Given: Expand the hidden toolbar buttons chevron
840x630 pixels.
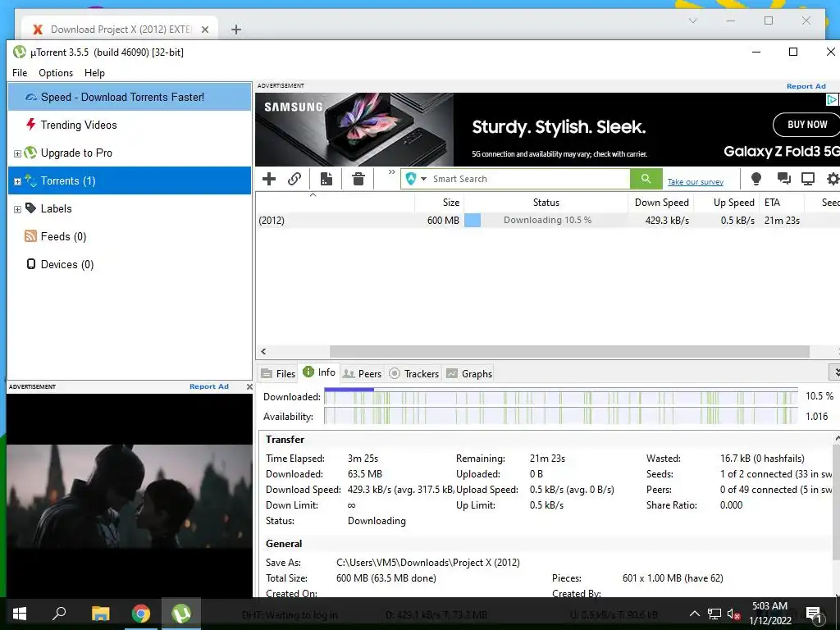Looking at the screenshot, I should click(391, 172).
